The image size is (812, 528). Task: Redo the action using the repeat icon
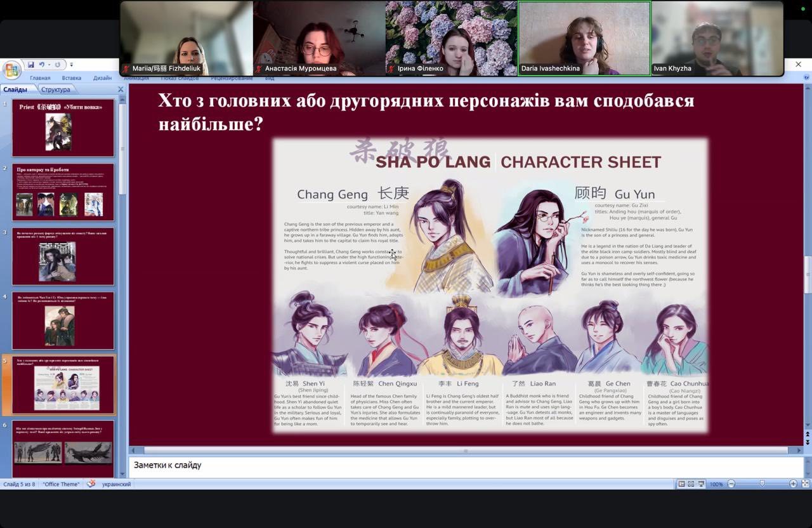pos(58,65)
